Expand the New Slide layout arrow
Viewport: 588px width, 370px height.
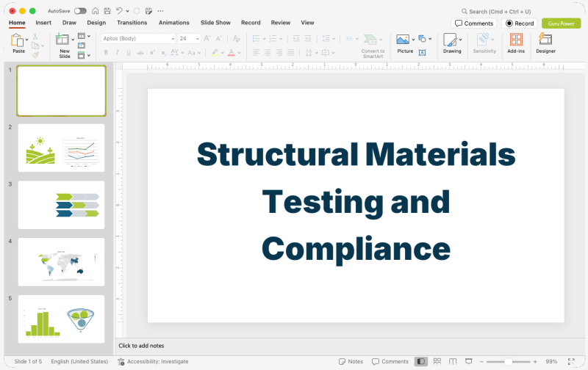click(x=73, y=40)
